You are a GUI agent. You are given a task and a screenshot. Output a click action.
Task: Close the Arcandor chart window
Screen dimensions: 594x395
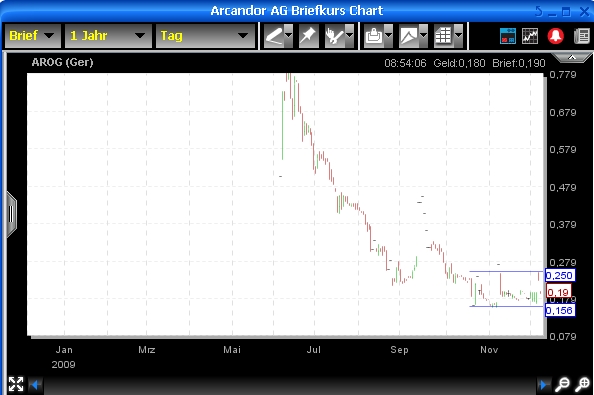click(585, 12)
